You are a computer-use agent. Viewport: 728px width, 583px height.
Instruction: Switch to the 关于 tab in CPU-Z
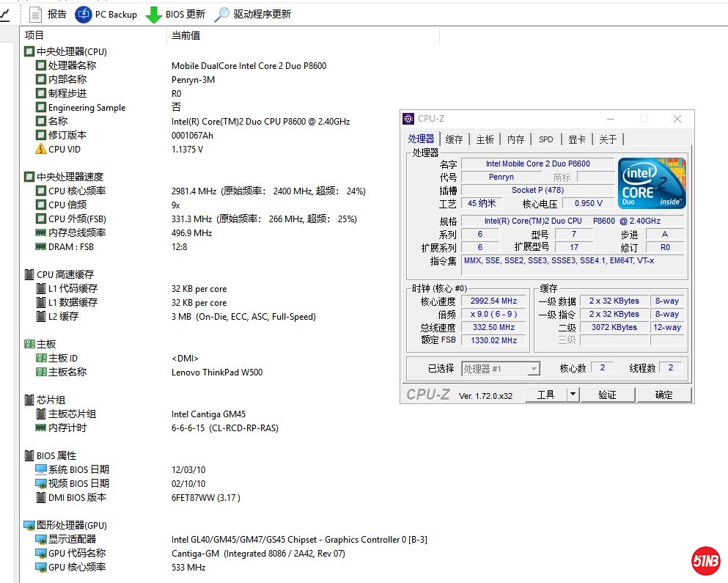tap(607, 139)
